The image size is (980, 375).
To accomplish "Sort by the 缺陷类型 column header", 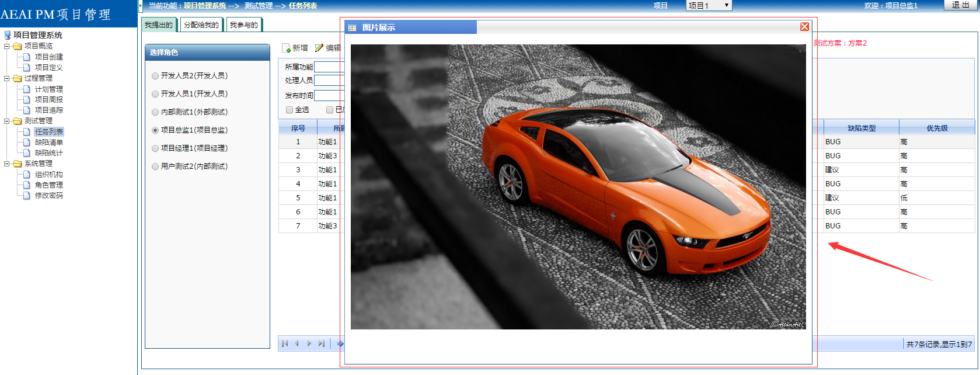I will click(862, 128).
